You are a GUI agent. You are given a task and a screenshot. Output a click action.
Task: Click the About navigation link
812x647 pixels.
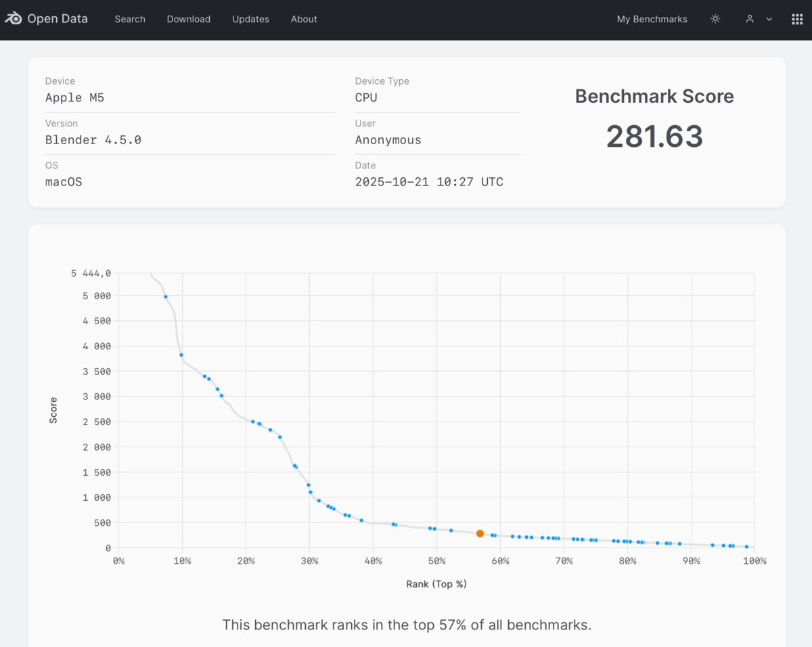[304, 19]
